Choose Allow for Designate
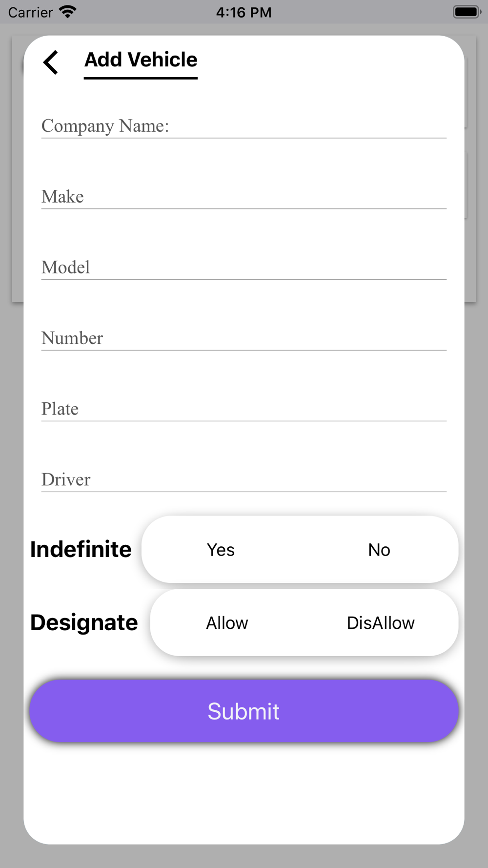The height and width of the screenshot is (868, 488). coord(227,623)
